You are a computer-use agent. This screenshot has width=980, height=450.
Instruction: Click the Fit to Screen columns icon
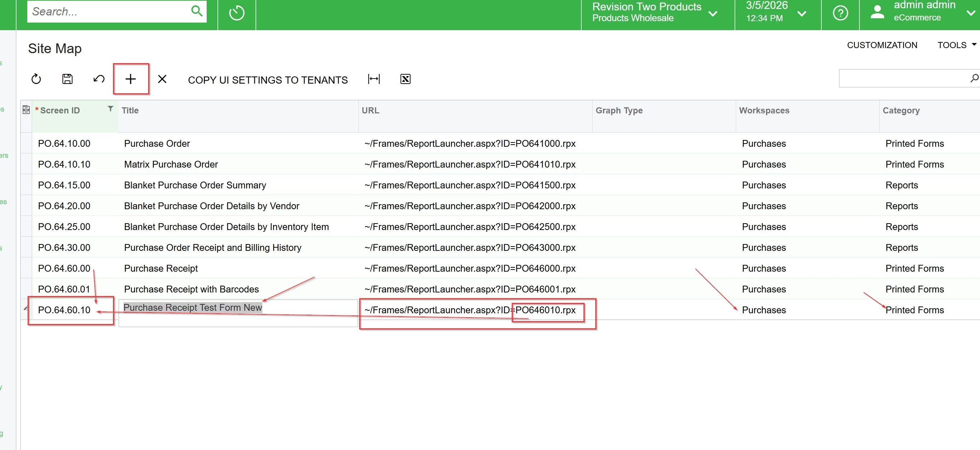click(374, 79)
